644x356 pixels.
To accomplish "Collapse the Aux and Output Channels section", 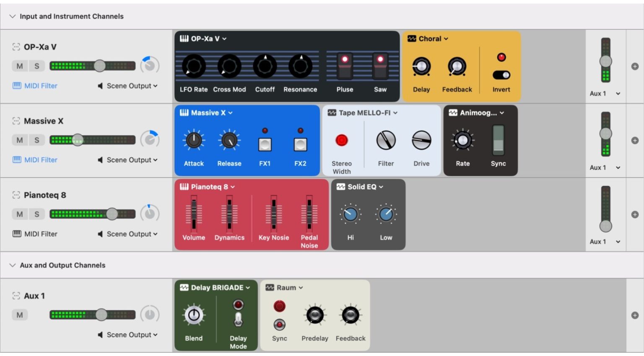I will tap(12, 265).
